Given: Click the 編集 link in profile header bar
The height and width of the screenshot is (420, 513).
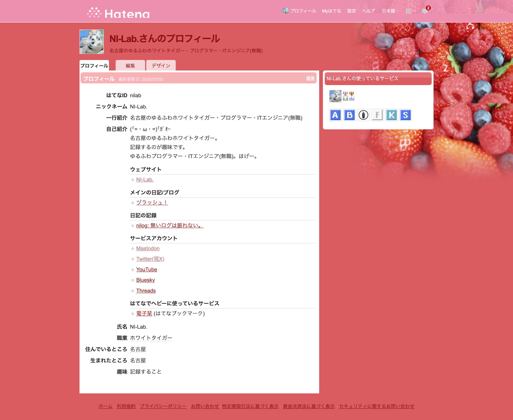Looking at the screenshot, I should click(310, 78).
